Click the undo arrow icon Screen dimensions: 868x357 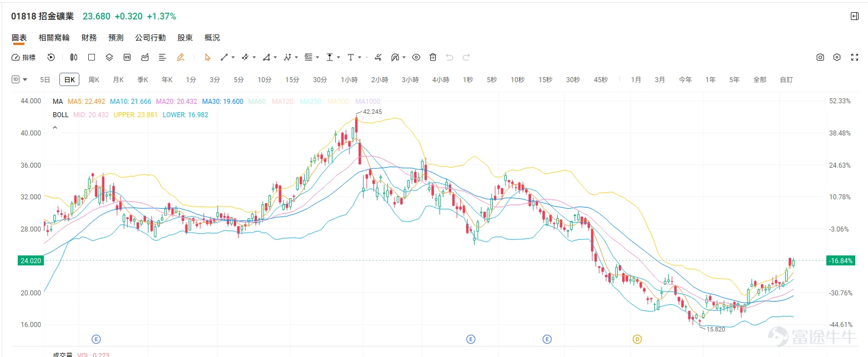[x=450, y=57]
